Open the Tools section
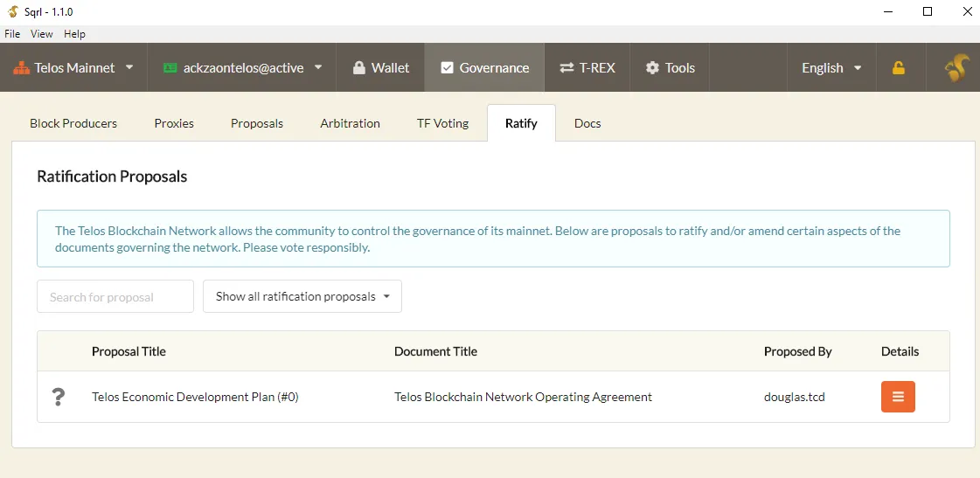The image size is (980, 478). tap(670, 67)
